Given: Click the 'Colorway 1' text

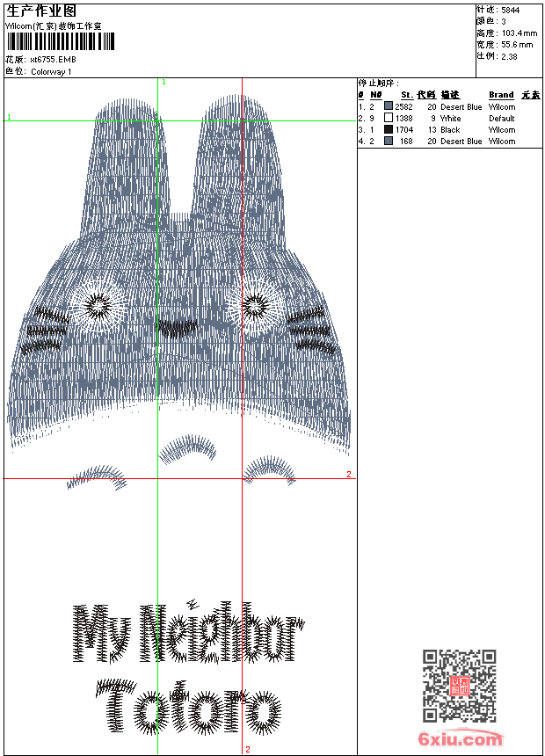Looking at the screenshot, I should point(51,72).
